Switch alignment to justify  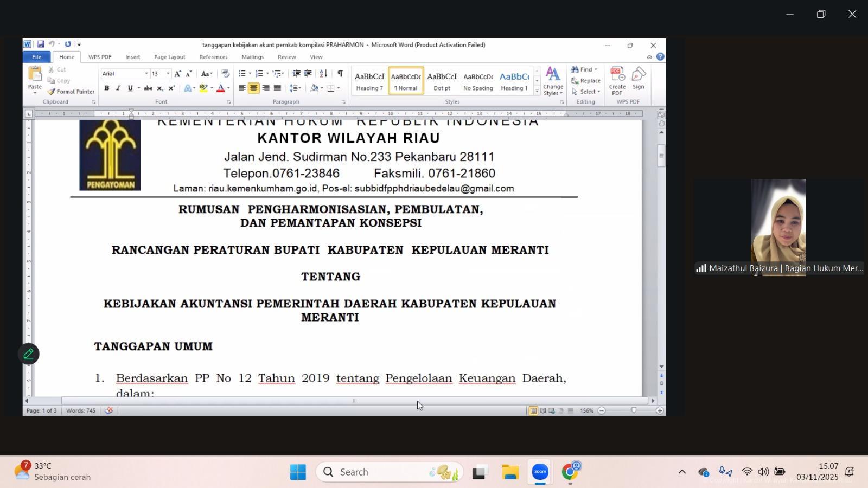(x=277, y=88)
